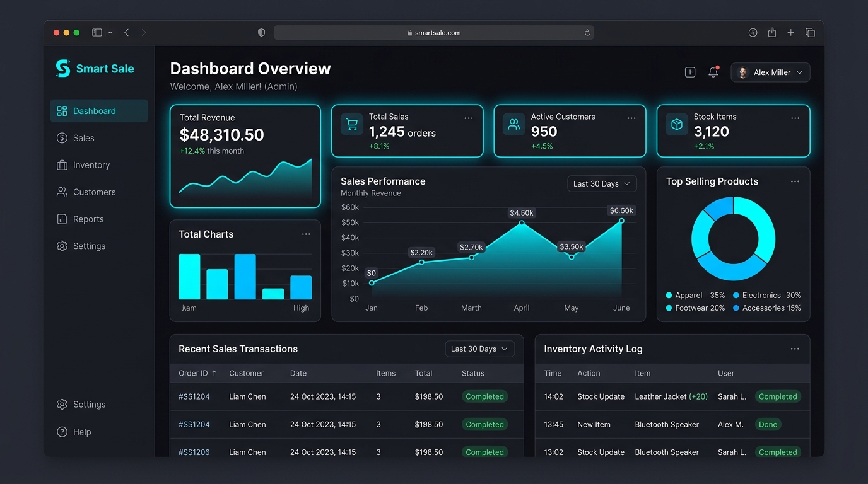
Task: Click the Footwear legend color dot
Action: [669, 308]
